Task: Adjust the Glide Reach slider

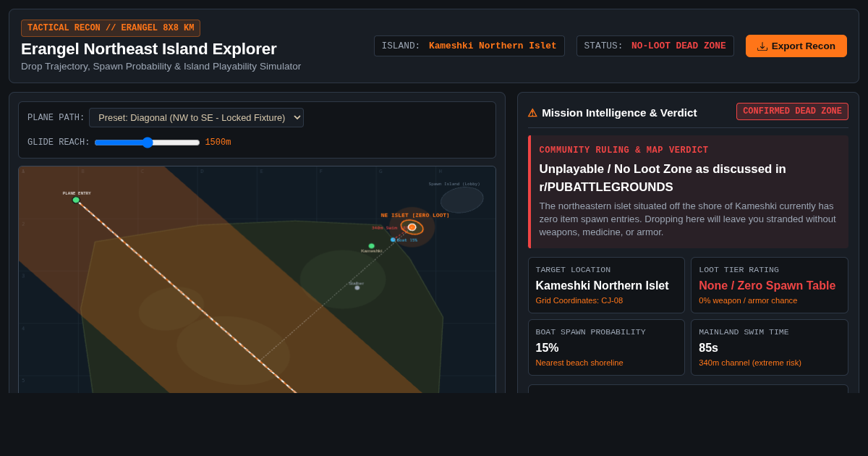Action: point(147,143)
